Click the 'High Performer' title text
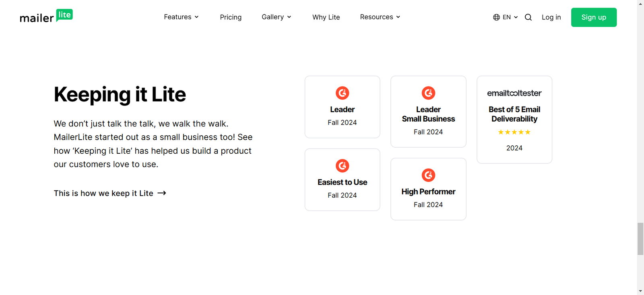 [x=428, y=192]
